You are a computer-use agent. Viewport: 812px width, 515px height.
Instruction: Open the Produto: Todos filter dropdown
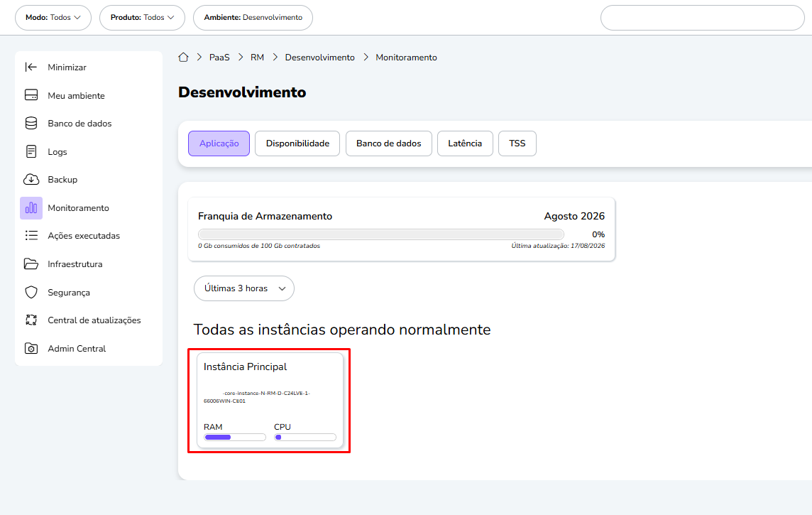(x=143, y=18)
